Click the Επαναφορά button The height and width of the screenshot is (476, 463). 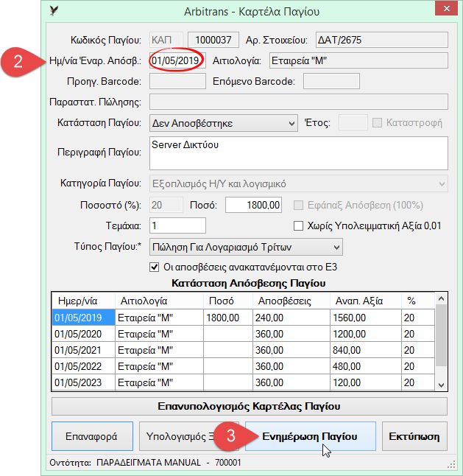92,436
